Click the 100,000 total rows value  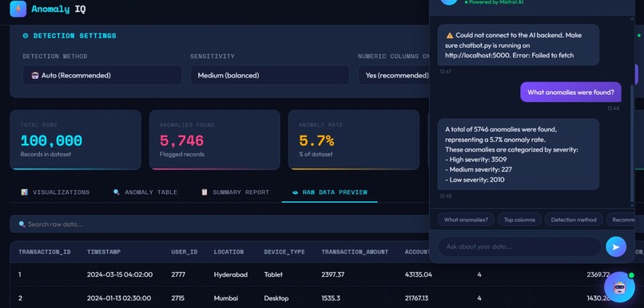point(51,140)
